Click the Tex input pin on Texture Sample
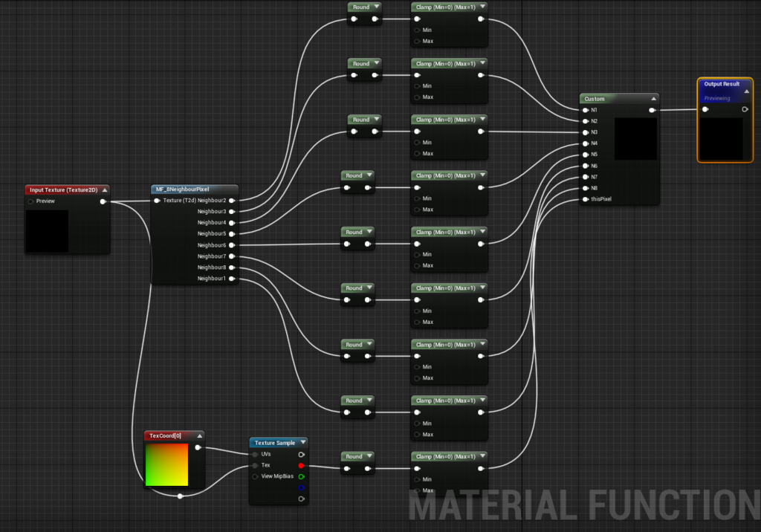 pos(256,465)
